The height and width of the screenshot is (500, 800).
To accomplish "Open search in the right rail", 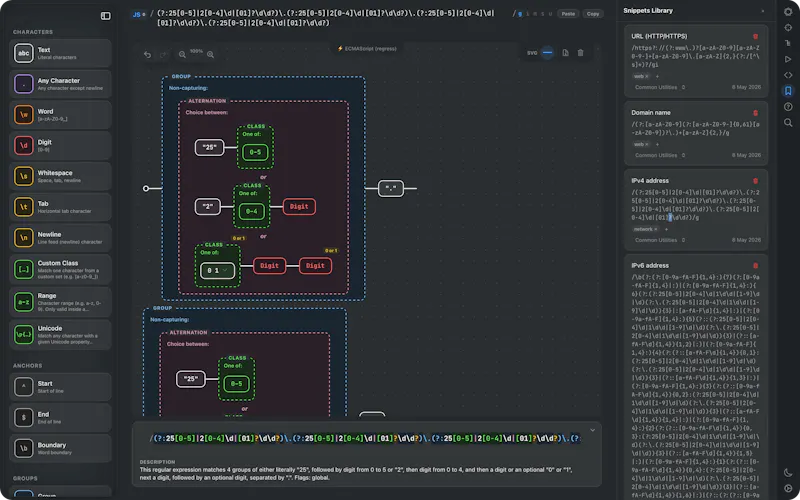I will (788, 122).
